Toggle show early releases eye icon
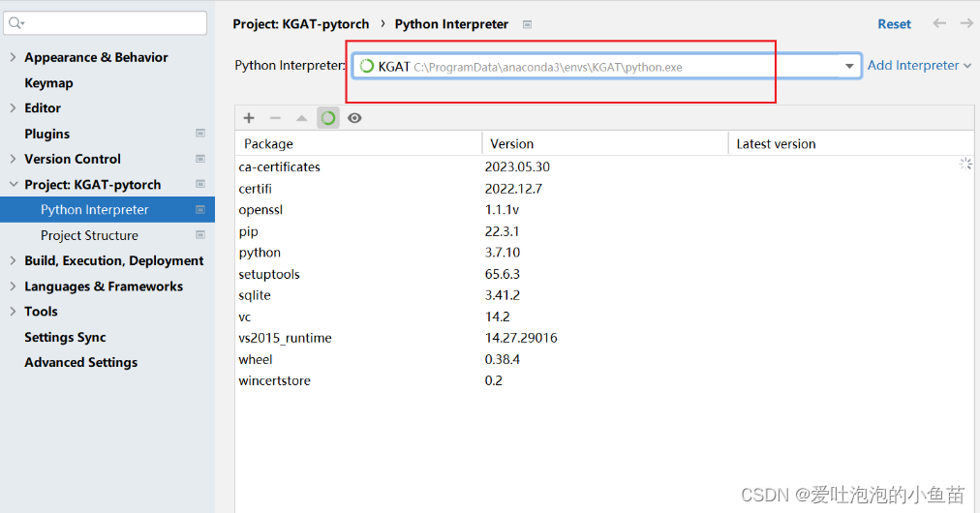The height and width of the screenshot is (513, 980). (x=354, y=118)
